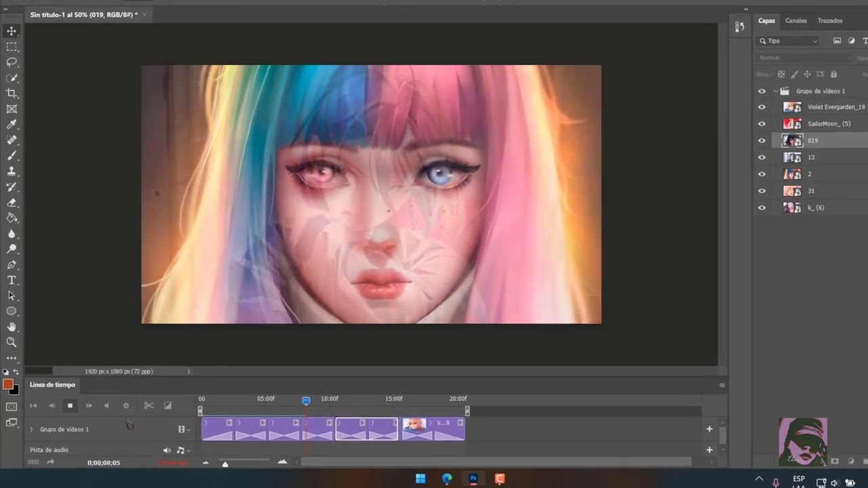Click the timeline transition icon
868x488 pixels.
point(167,405)
